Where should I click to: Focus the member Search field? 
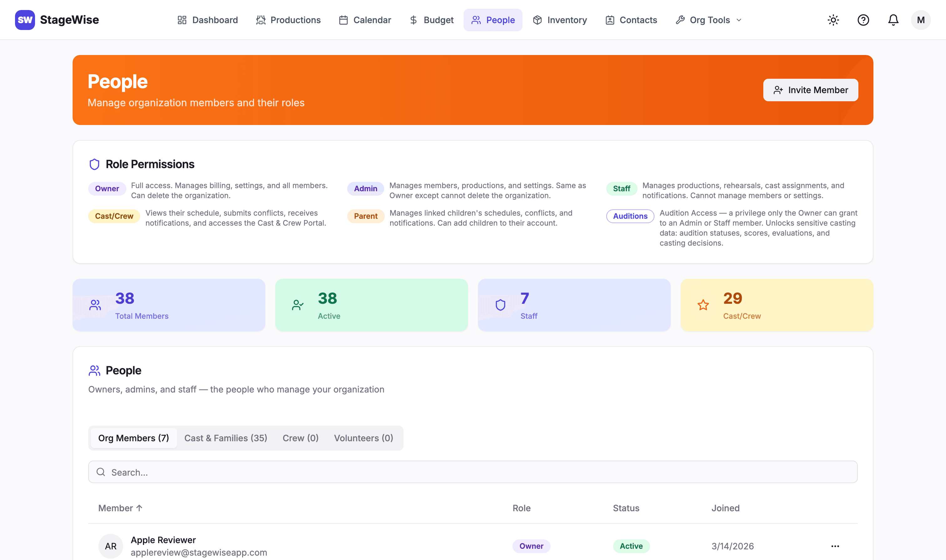[x=473, y=472]
